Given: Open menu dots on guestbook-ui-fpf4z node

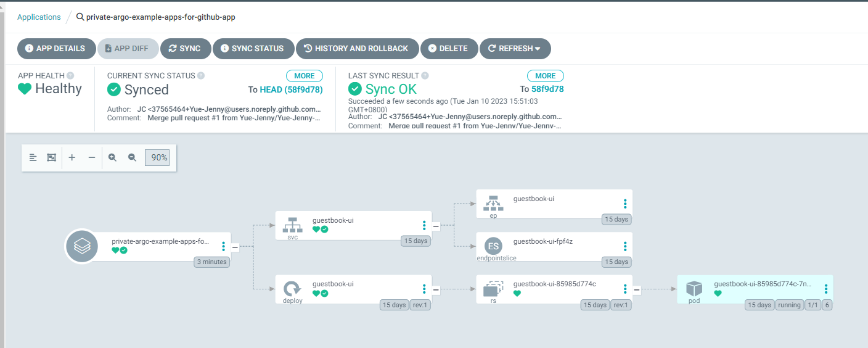Looking at the screenshot, I should pyautogui.click(x=625, y=246).
